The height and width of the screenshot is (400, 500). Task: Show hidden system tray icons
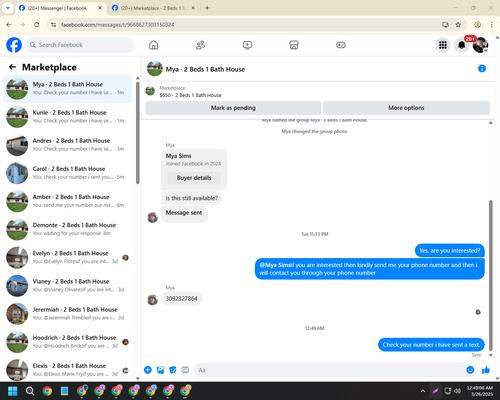pos(423,391)
